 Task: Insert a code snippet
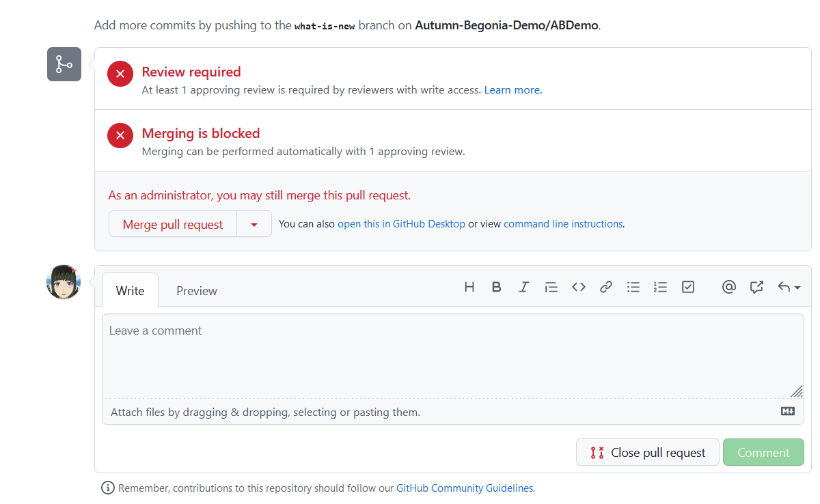(579, 287)
